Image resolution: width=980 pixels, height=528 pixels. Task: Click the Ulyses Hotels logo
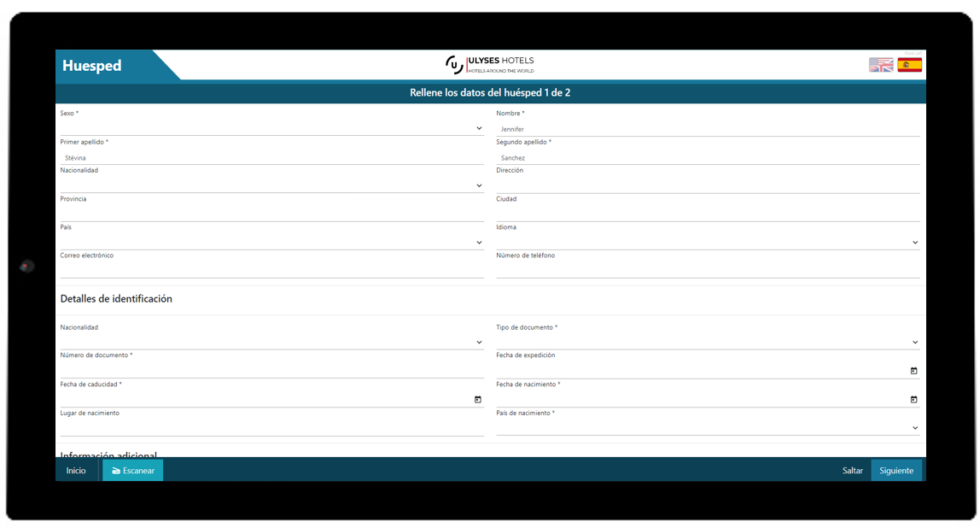pyautogui.click(x=490, y=65)
